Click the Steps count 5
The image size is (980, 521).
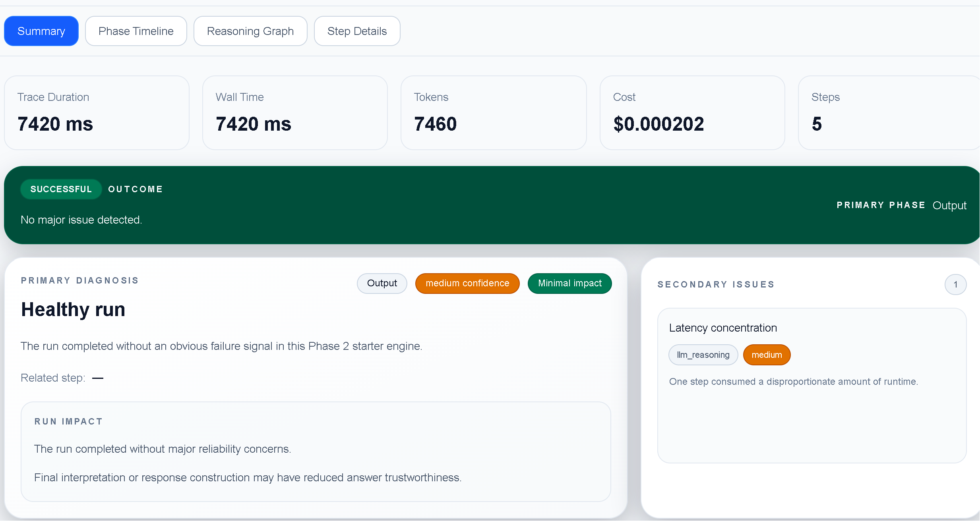817,124
